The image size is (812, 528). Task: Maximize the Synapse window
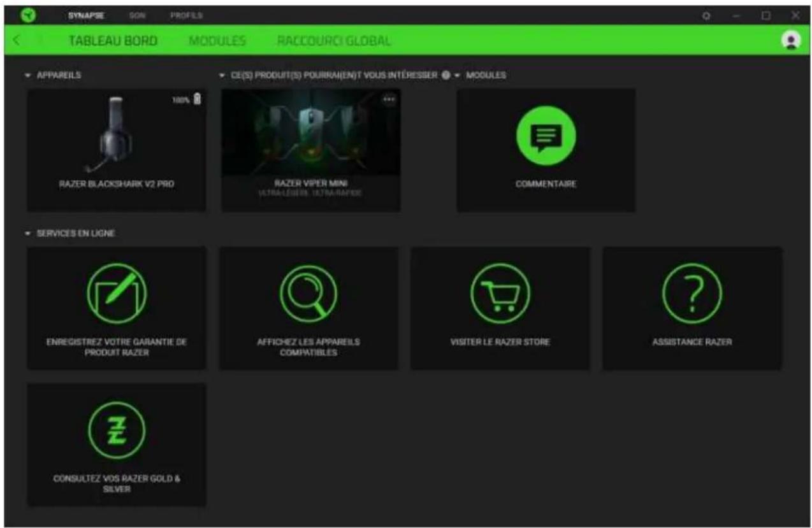pyautogui.click(x=766, y=15)
